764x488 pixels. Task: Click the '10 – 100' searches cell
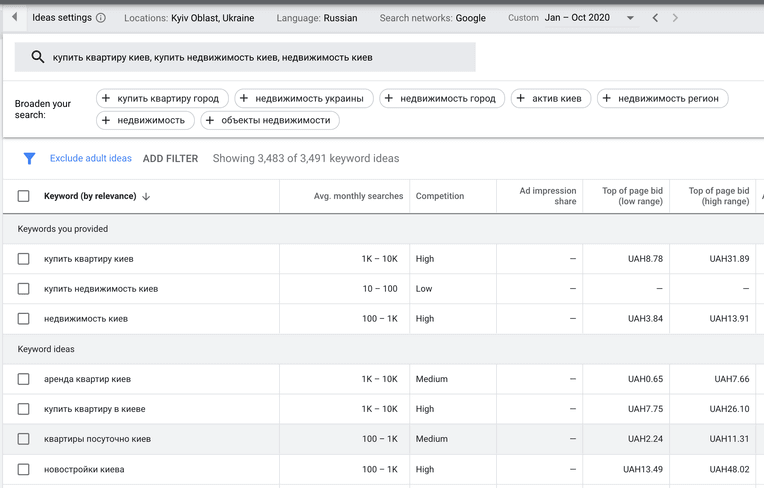pos(380,289)
